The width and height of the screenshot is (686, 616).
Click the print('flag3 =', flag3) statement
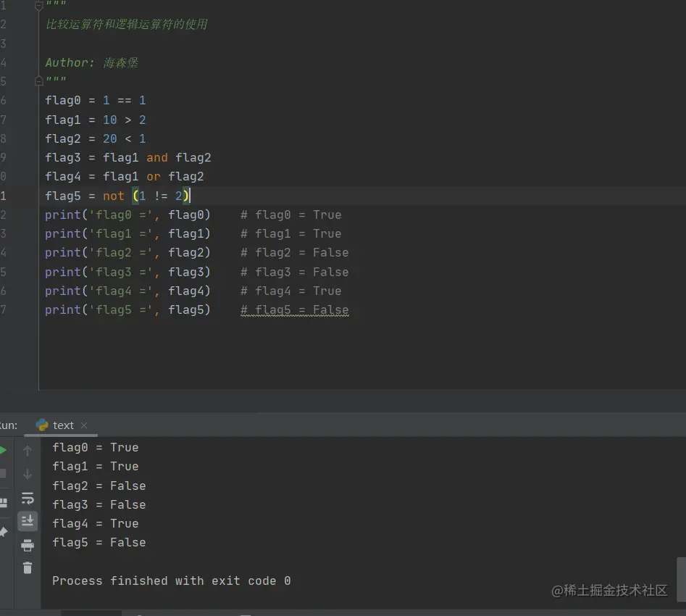click(x=127, y=272)
